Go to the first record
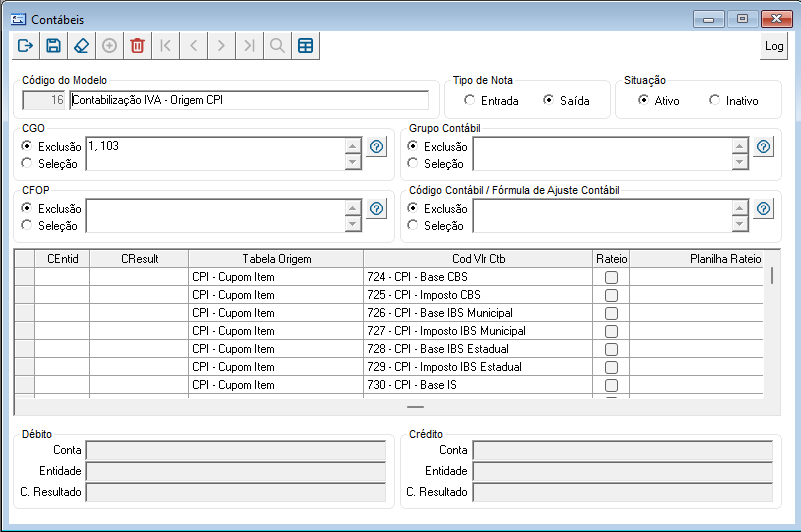Screen dimensions: 801x532 pyautogui.click(x=166, y=45)
